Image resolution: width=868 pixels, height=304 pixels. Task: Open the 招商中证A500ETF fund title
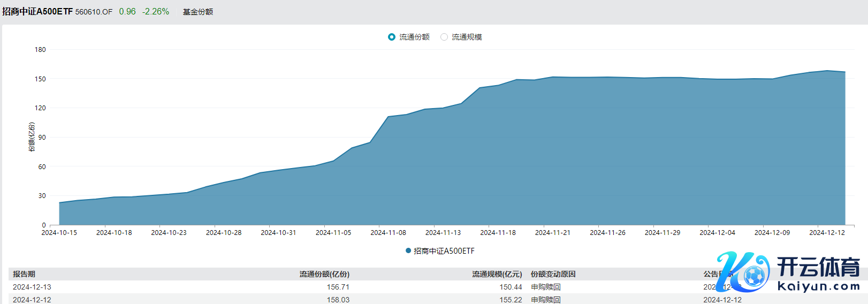tap(37, 12)
